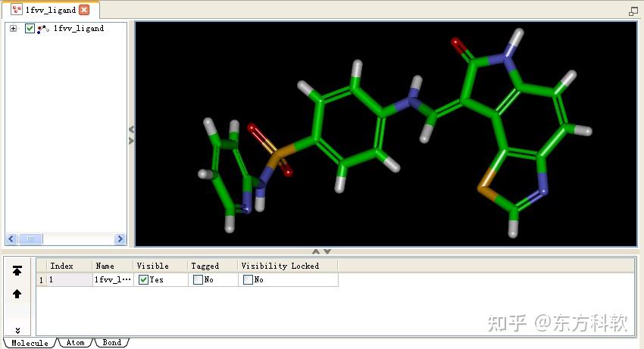Raise the table panel with the up splitter arrow
Screen dimensions: 644x349
pos(316,251)
